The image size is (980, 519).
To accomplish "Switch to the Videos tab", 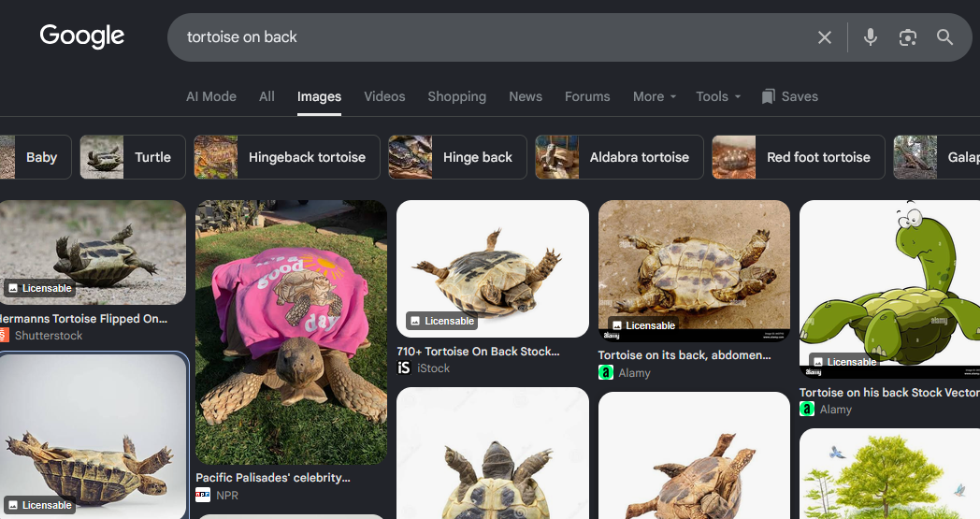I will click(384, 96).
